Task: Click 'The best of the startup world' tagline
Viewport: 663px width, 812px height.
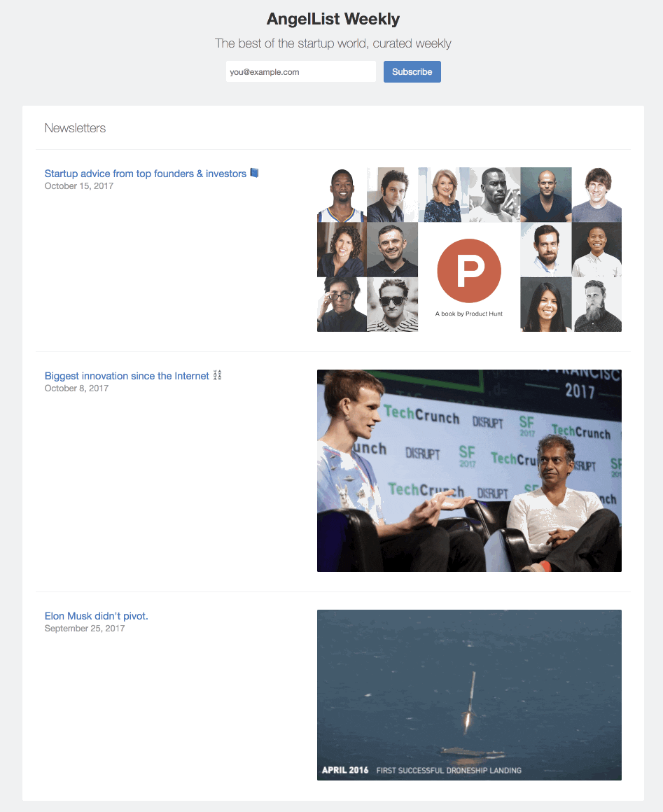Action: 333,43
